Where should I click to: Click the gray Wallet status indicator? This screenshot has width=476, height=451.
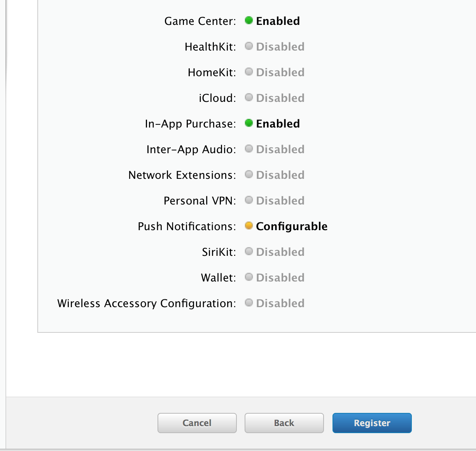tap(249, 277)
